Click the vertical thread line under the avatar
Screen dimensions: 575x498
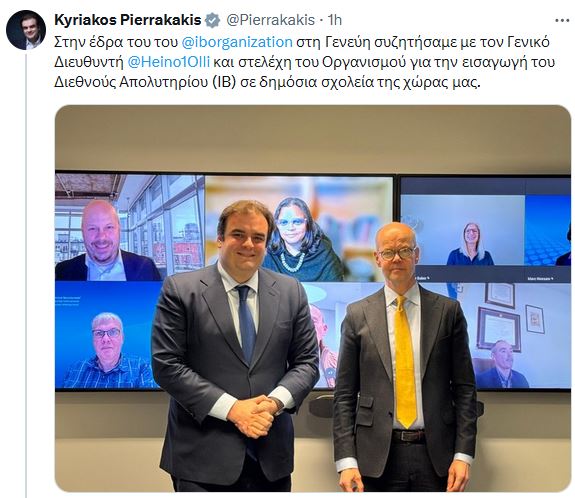[26, 275]
